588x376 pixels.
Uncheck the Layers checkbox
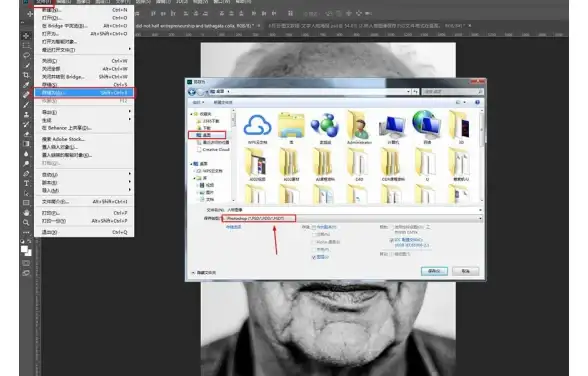(314, 257)
